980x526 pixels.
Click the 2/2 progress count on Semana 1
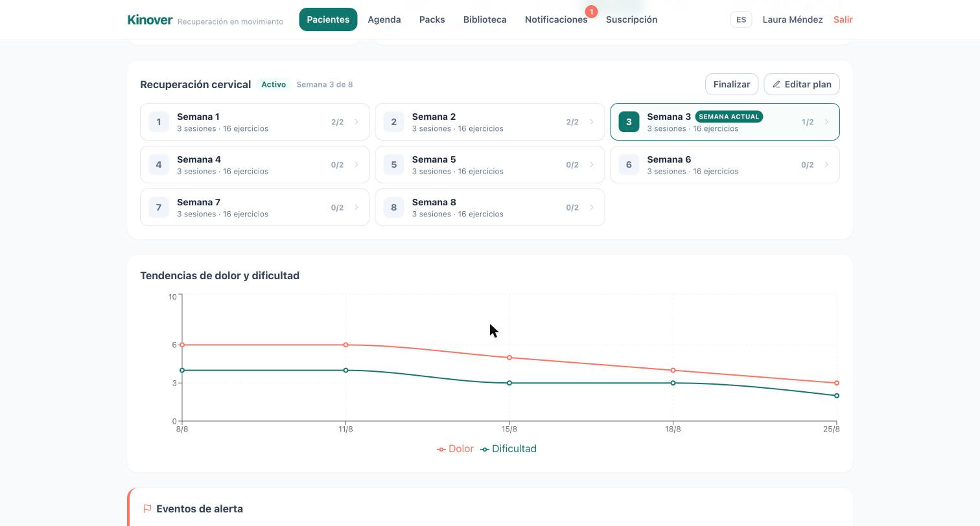pos(337,122)
